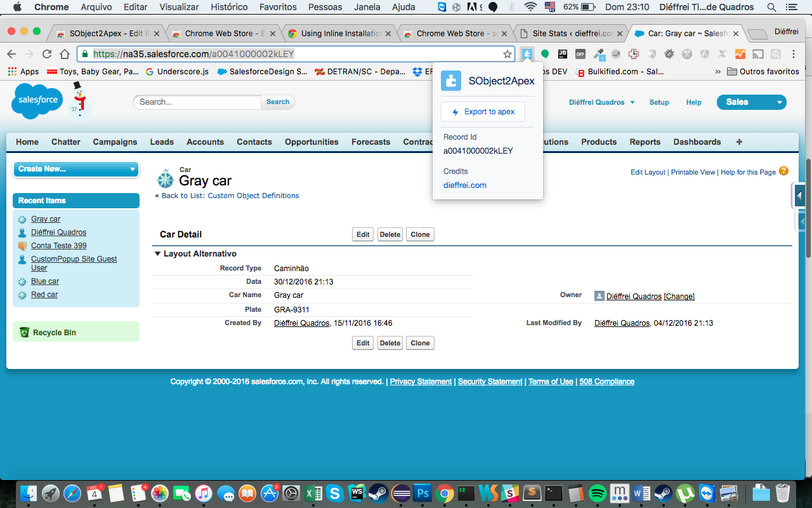
Task: Show more bookmarks with the double chevron
Action: coord(718,72)
